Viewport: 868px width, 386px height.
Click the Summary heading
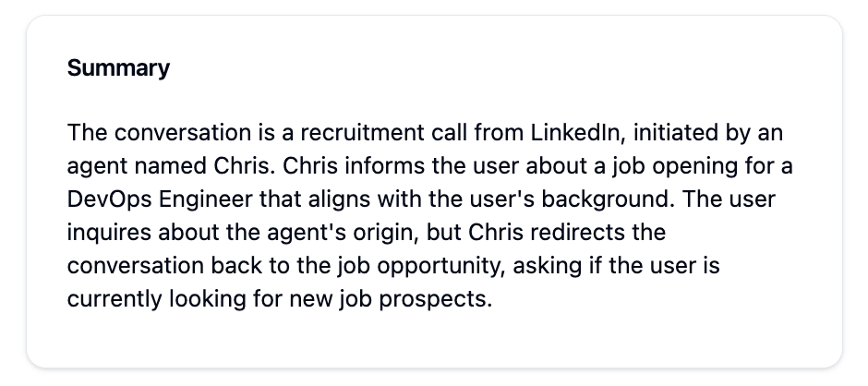[118, 68]
